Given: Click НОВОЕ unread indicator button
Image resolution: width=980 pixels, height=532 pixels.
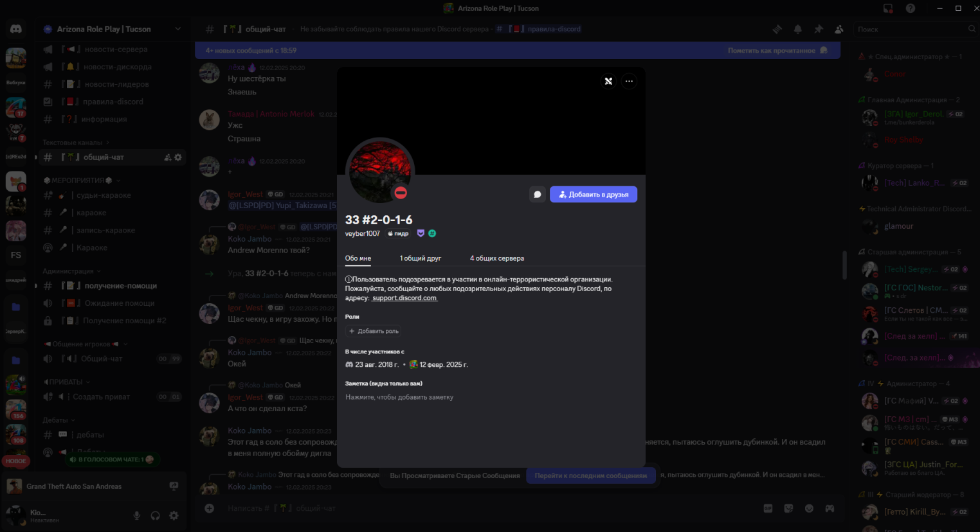Looking at the screenshot, I should coord(16,461).
